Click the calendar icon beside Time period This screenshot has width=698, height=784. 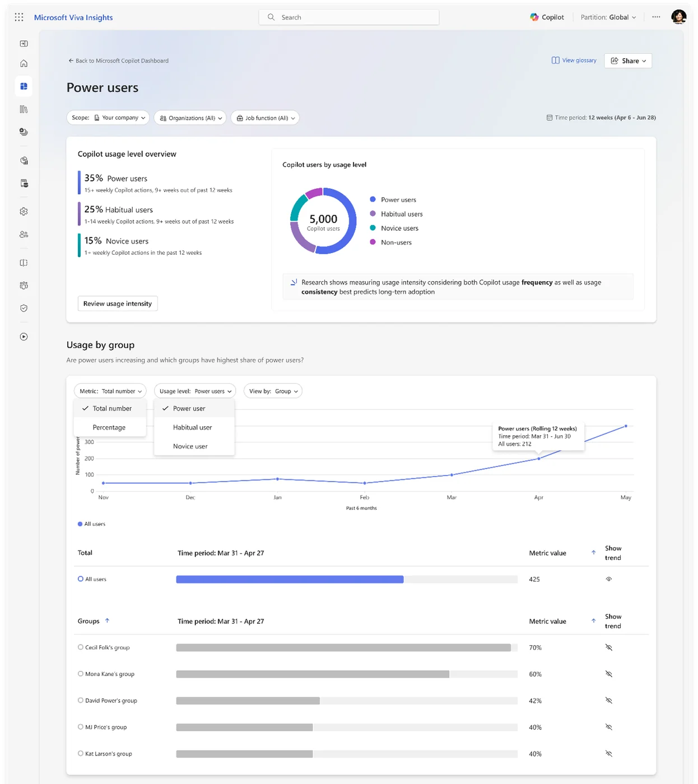549,118
